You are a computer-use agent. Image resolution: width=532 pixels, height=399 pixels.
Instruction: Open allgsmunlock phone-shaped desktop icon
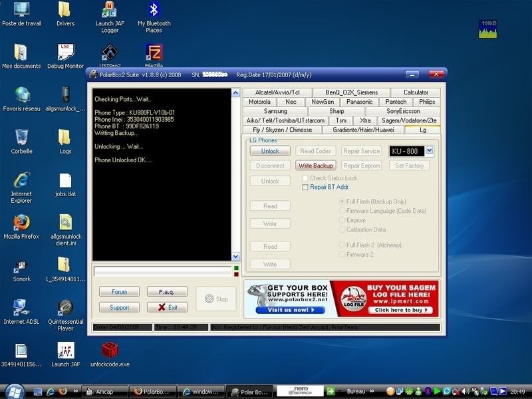pyautogui.click(x=65, y=98)
